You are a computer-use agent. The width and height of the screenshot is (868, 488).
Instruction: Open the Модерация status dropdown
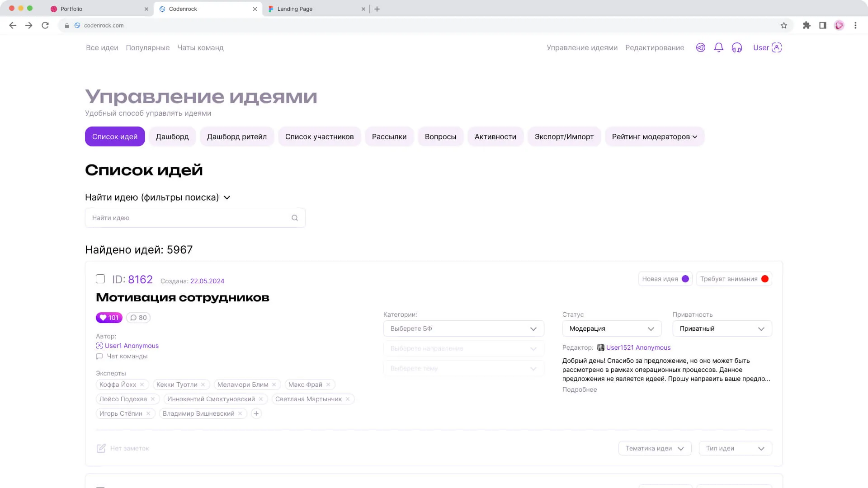(x=611, y=328)
